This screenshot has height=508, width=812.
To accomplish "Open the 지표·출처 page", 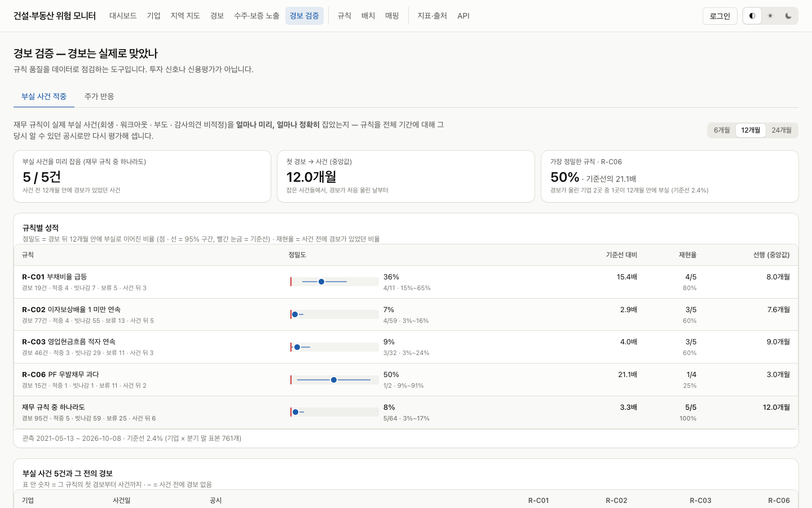I will (x=432, y=16).
